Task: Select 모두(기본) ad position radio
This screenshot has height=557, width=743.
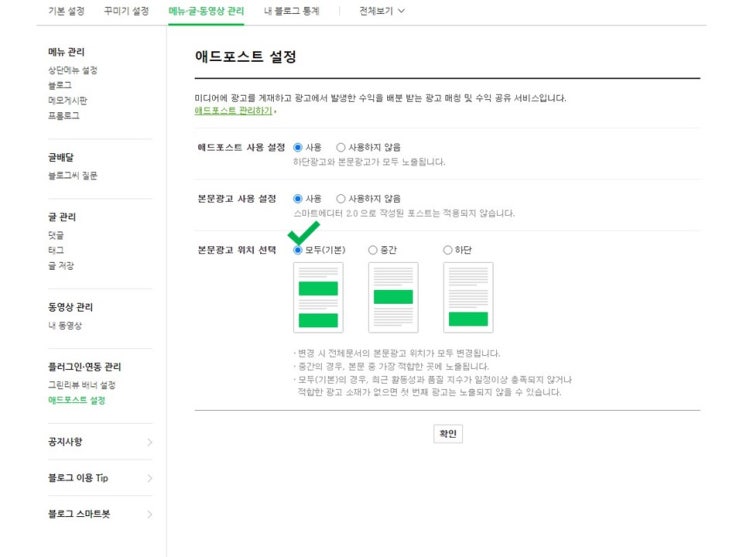Action: point(298,250)
